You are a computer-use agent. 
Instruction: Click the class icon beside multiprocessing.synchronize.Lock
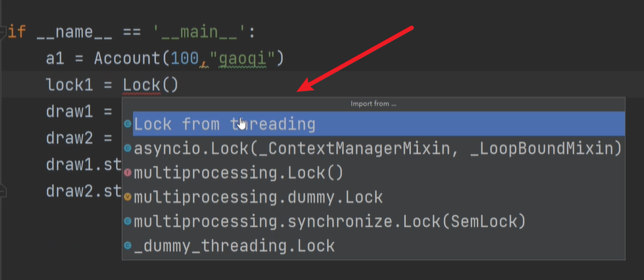pos(128,222)
